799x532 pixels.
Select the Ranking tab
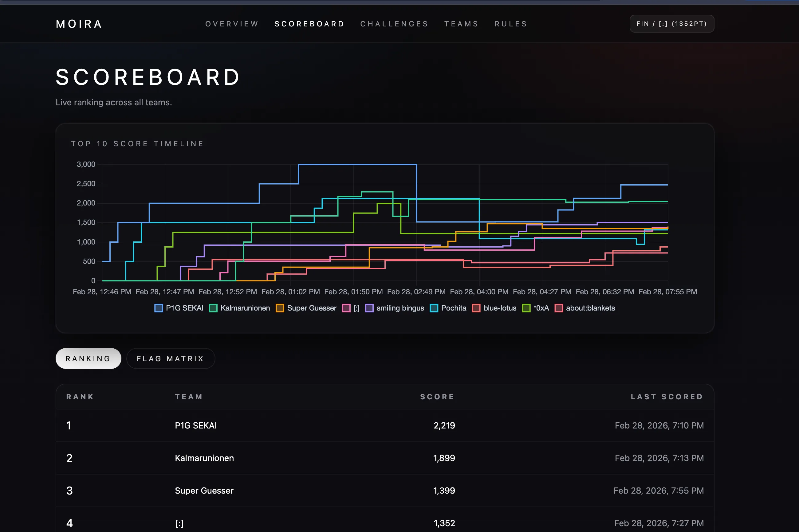click(x=88, y=359)
